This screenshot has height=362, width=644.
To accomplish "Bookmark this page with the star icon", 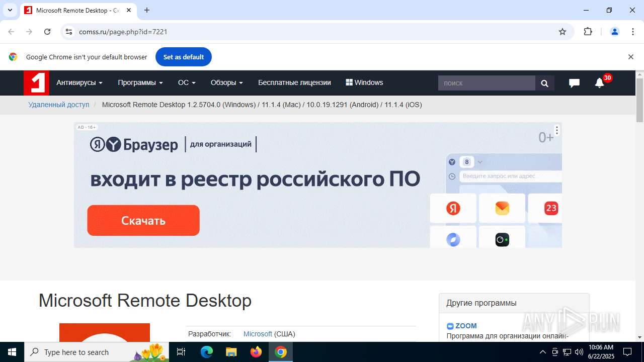I will [x=562, y=32].
